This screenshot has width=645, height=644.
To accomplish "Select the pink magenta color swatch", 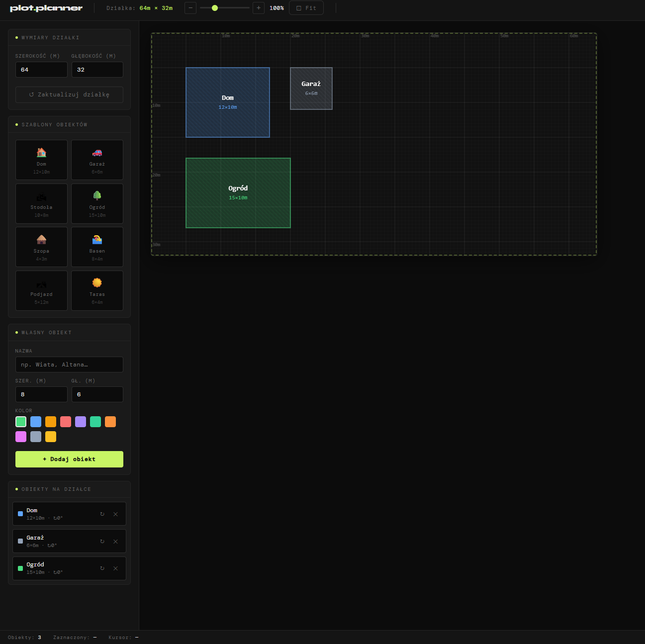I will point(21,437).
